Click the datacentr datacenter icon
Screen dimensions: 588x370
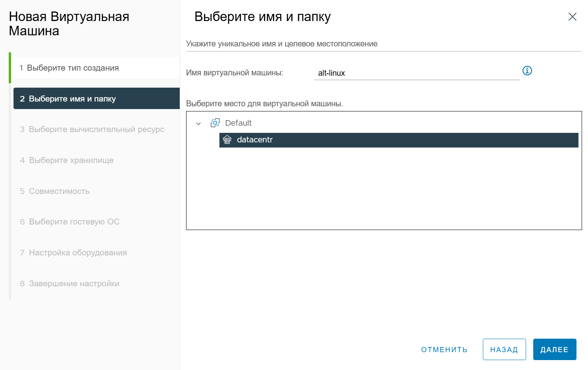click(x=227, y=140)
